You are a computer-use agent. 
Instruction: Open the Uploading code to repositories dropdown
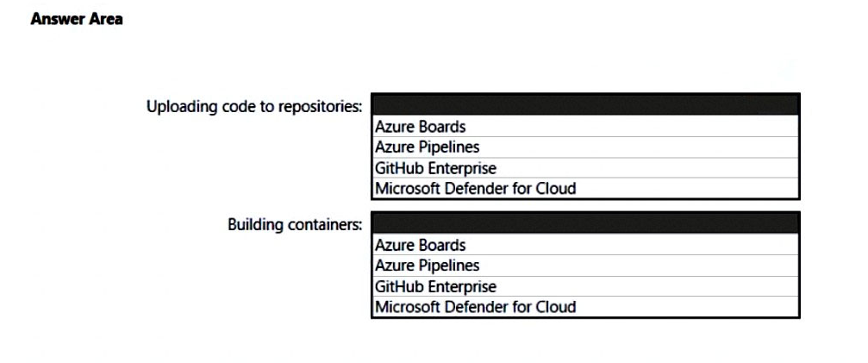click(x=585, y=105)
